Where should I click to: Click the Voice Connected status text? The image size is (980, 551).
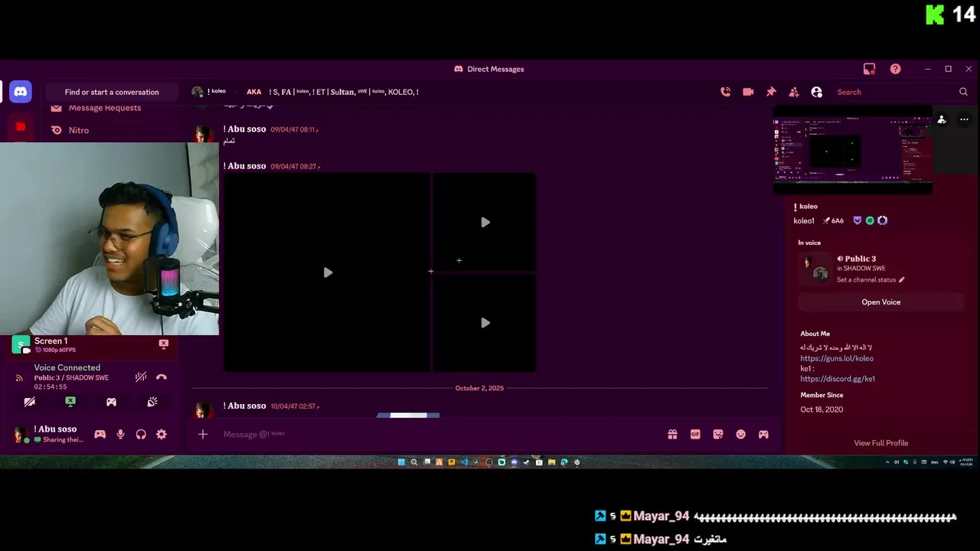(x=67, y=367)
